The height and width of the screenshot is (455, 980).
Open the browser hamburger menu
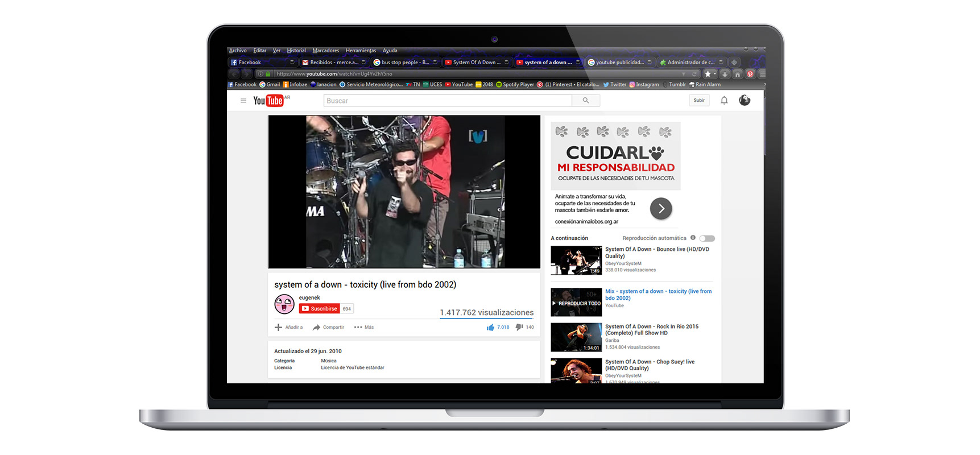(762, 74)
